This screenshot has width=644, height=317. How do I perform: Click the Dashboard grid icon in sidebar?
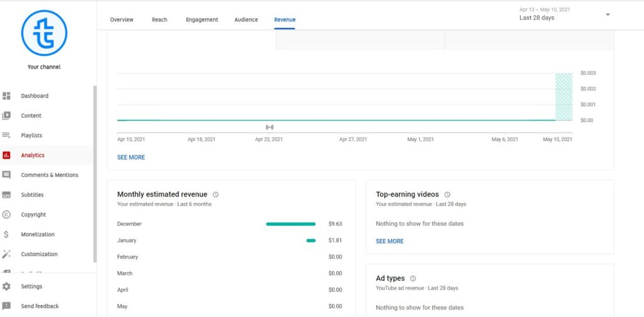coord(7,96)
